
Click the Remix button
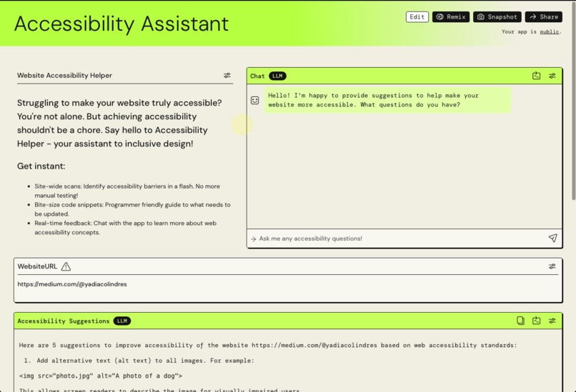click(451, 17)
